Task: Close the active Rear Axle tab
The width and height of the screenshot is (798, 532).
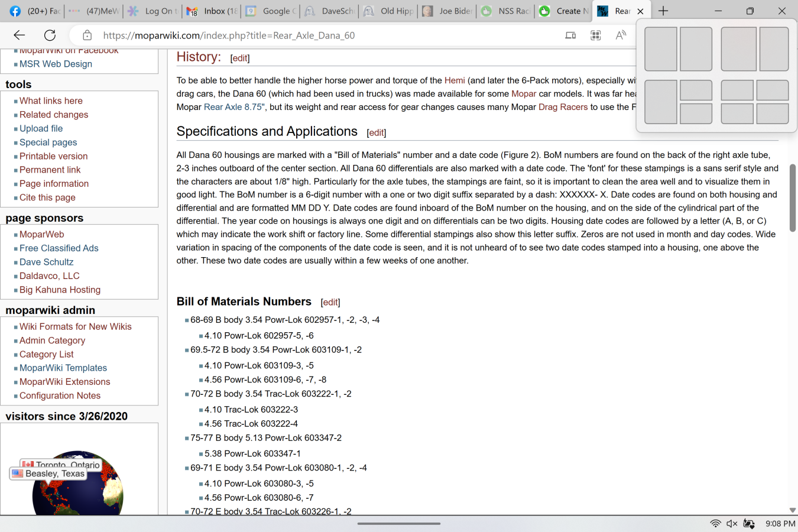Action: [640, 11]
